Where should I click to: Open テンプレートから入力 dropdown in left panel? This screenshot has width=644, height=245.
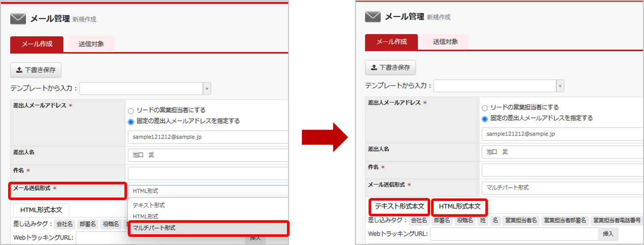tap(145, 89)
